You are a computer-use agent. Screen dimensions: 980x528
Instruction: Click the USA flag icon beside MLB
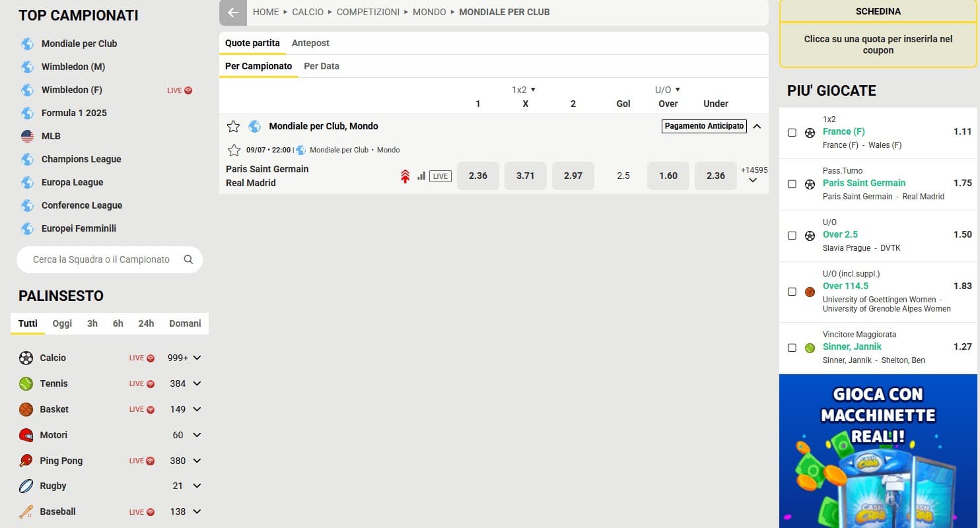point(27,136)
